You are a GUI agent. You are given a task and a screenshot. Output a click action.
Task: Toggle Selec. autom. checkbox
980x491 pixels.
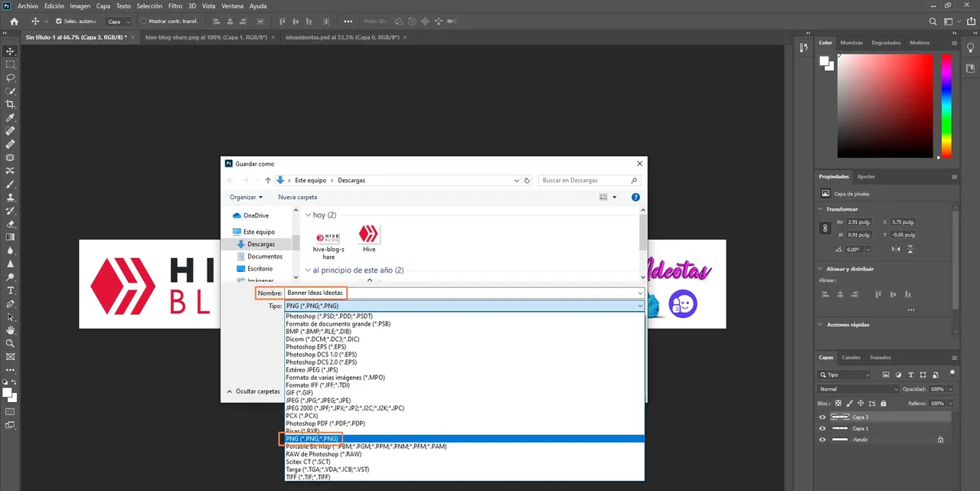coord(57,21)
